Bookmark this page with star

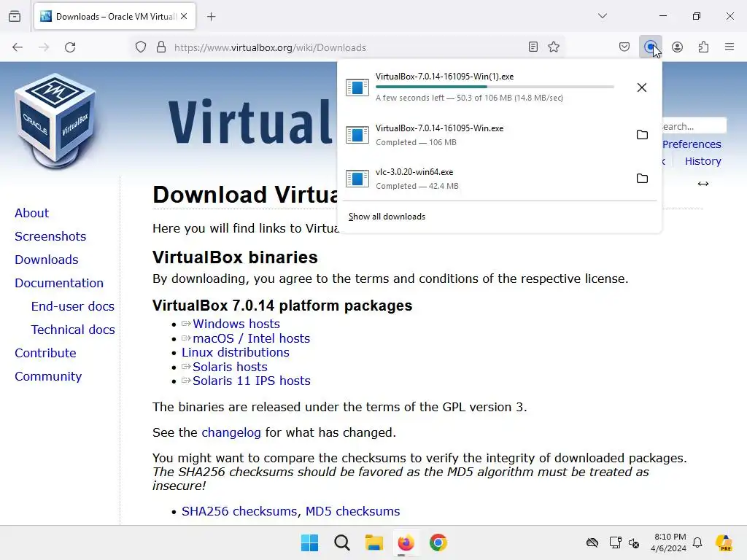554,47
